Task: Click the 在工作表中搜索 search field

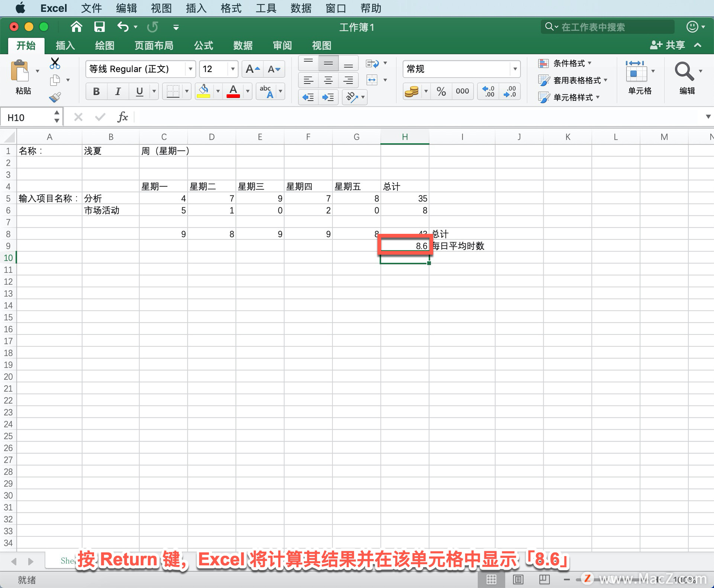Action: (x=608, y=27)
